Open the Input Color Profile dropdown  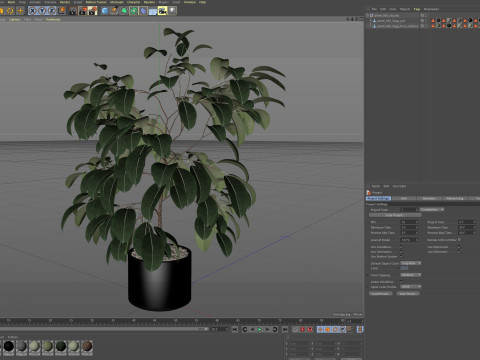pos(410,287)
